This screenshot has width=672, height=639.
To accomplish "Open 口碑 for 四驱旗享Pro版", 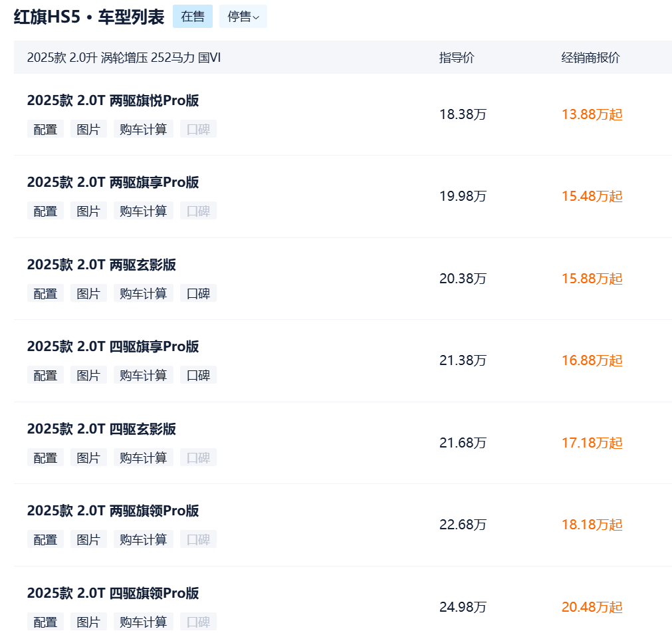I will point(198,376).
